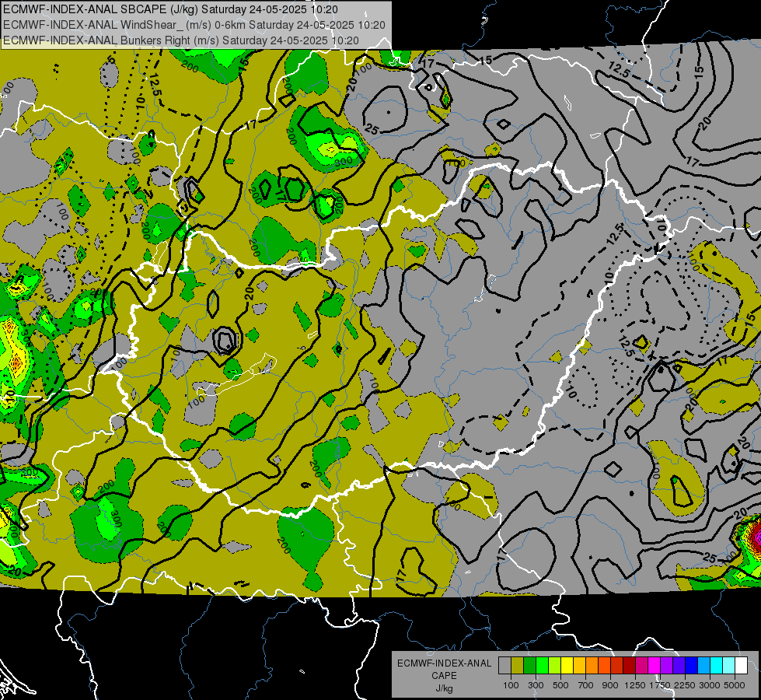Screen dimensions: 761x700
Task: Click the 5000 legend scale value
Action: coord(735,685)
